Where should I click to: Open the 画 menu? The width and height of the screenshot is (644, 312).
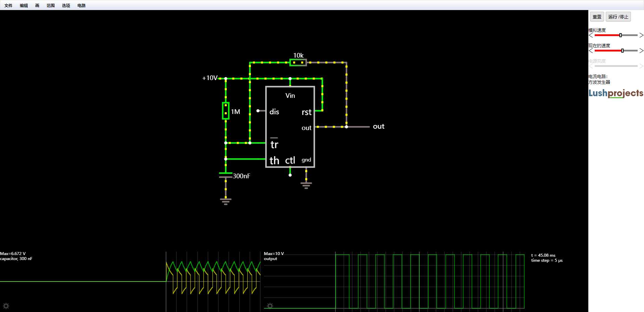[x=37, y=5]
